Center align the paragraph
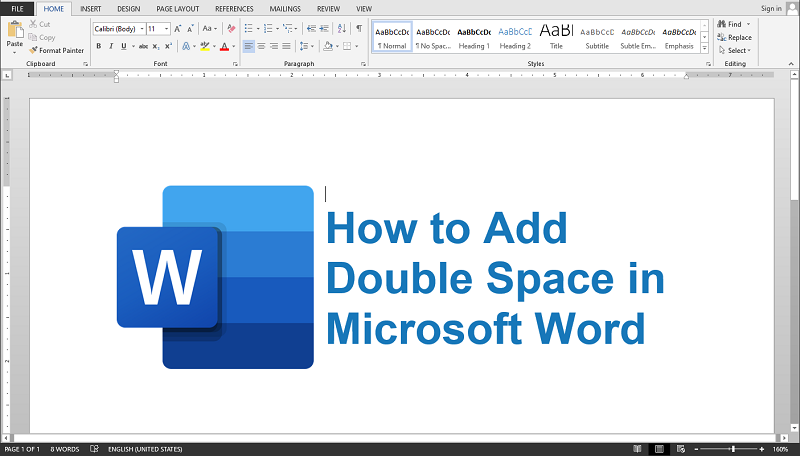This screenshot has width=800, height=456. [x=261, y=46]
